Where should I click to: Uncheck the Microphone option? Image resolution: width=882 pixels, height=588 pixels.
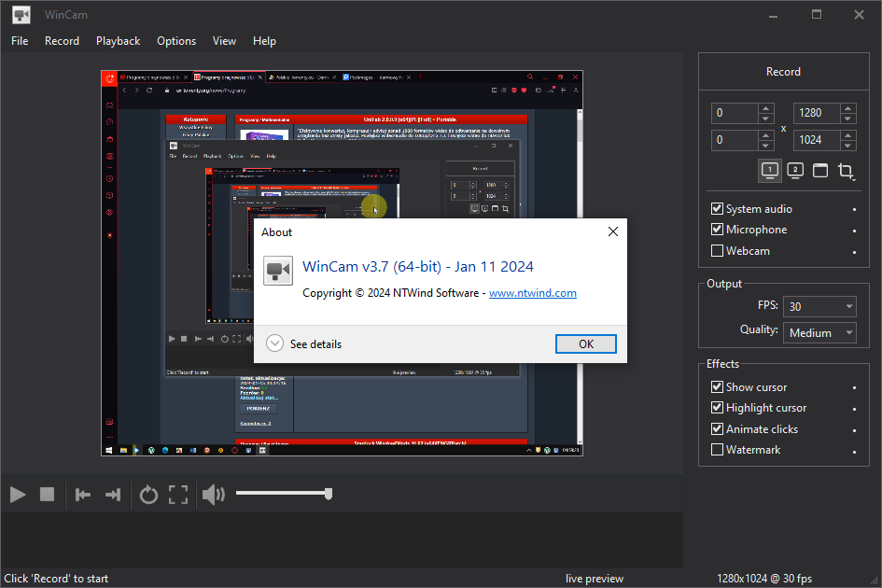click(717, 230)
